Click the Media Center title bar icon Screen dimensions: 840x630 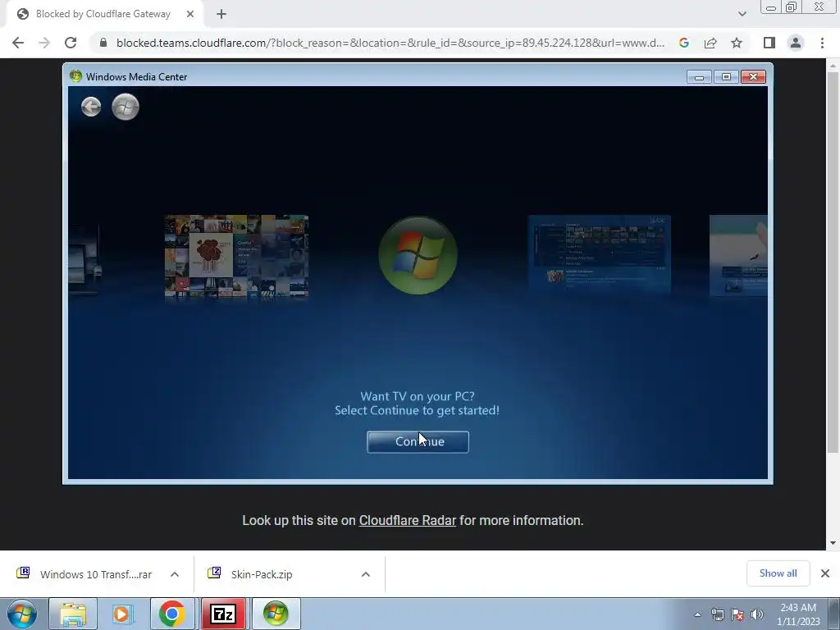[x=75, y=76]
